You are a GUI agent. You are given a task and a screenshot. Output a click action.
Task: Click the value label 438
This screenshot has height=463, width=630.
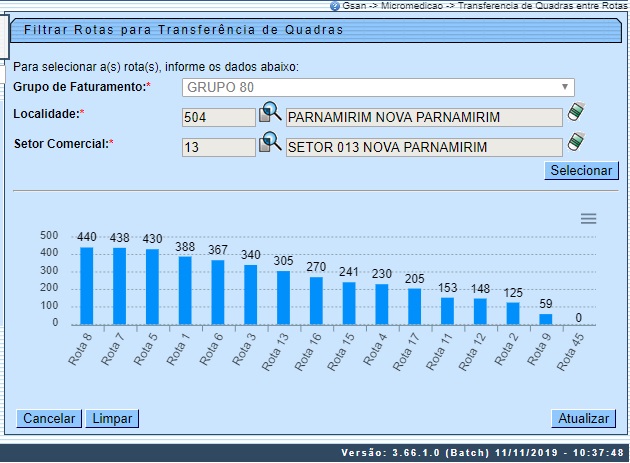(x=119, y=238)
